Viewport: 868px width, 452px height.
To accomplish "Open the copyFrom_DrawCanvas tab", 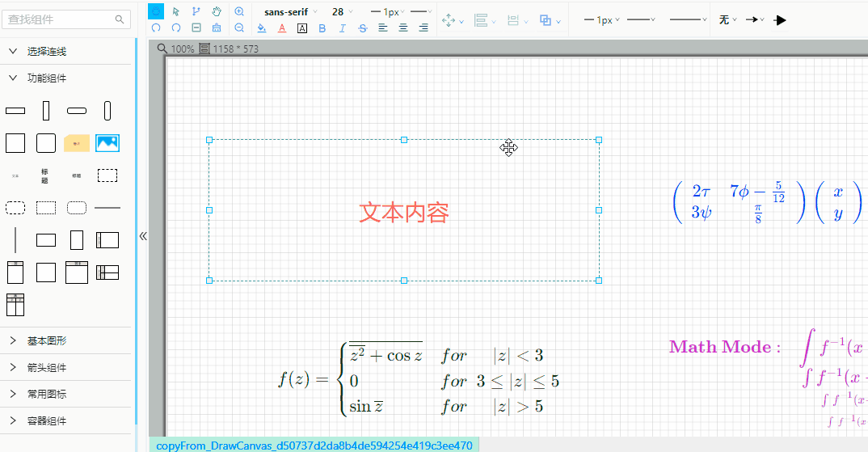I will pyautogui.click(x=314, y=446).
